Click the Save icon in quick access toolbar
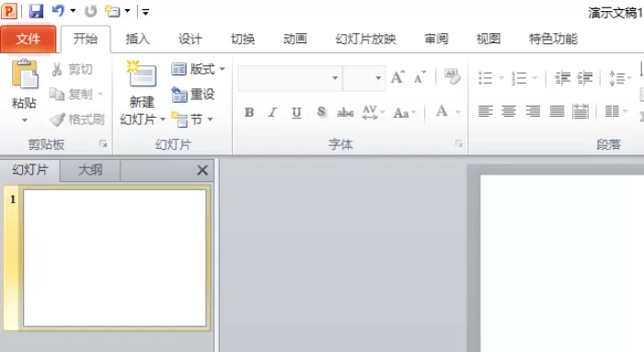The height and width of the screenshot is (352, 644). click(36, 11)
